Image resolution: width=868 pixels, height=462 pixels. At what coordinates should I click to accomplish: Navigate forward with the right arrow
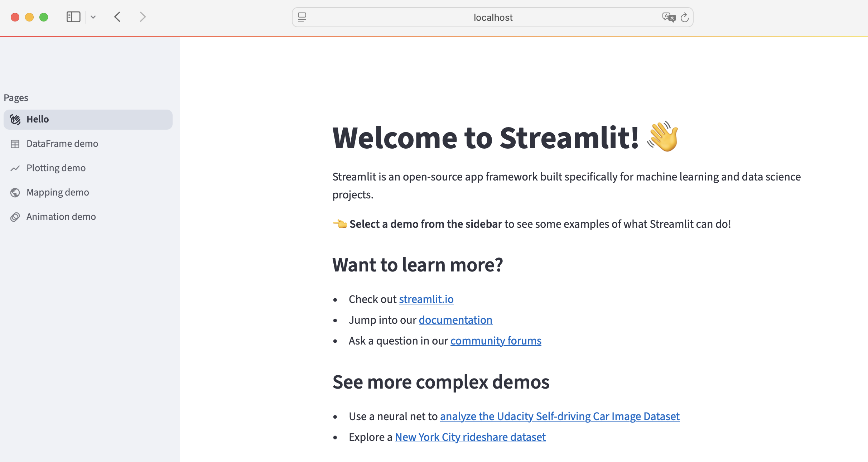pyautogui.click(x=143, y=16)
